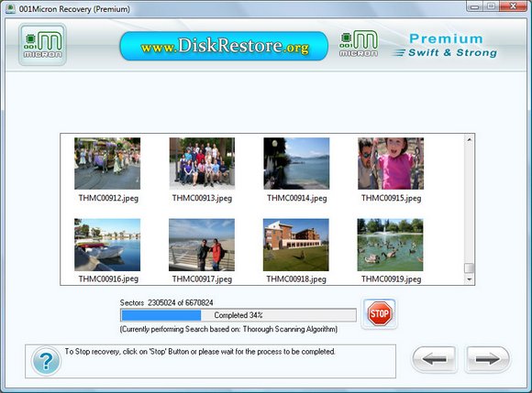The image size is (532, 393).
Task: Go back with the left arrow button
Action: tap(434, 359)
